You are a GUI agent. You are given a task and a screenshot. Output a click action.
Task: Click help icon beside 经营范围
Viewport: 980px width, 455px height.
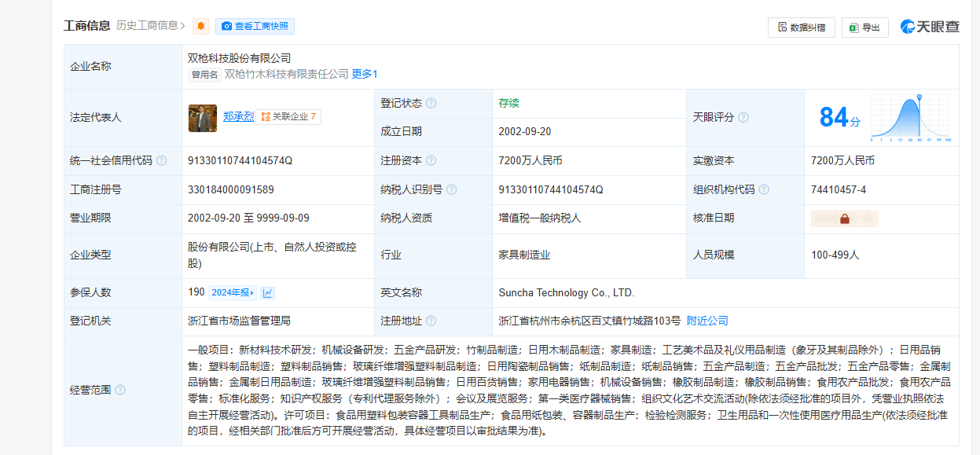(120, 390)
